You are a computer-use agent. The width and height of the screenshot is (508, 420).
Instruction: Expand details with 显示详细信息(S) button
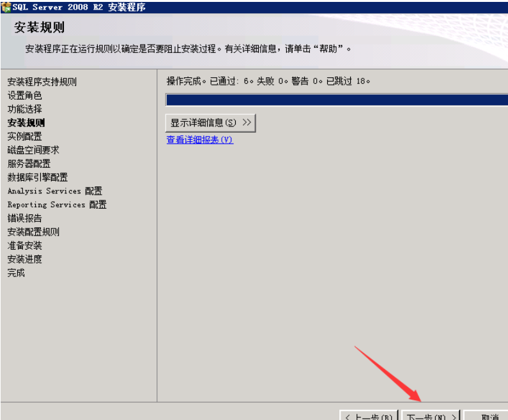coord(211,123)
